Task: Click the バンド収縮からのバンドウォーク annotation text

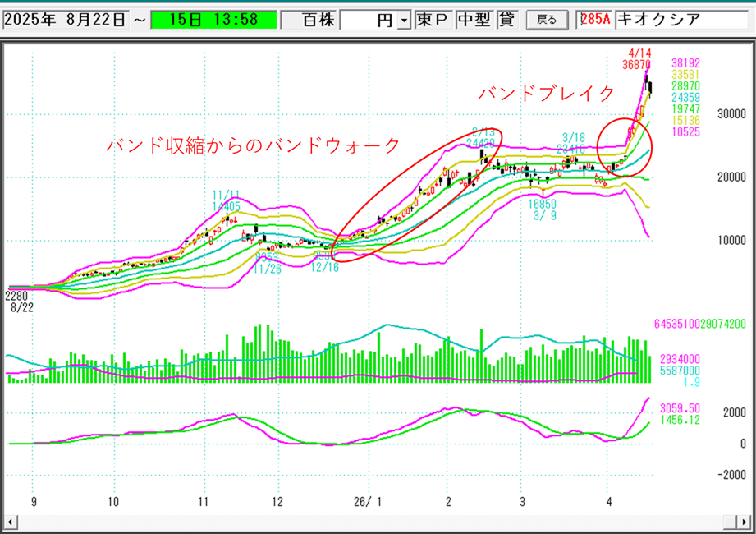Action: click(253, 145)
